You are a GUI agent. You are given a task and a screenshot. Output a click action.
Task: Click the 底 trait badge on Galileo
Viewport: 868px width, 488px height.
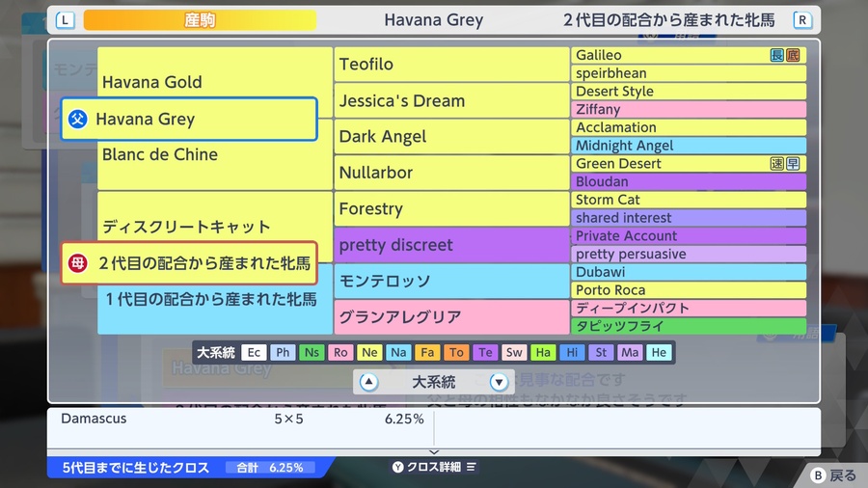793,55
